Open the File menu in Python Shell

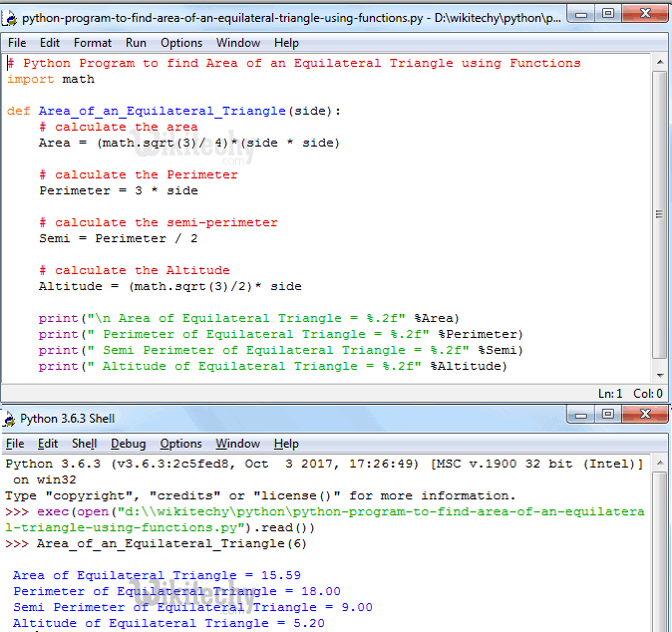pyautogui.click(x=15, y=444)
